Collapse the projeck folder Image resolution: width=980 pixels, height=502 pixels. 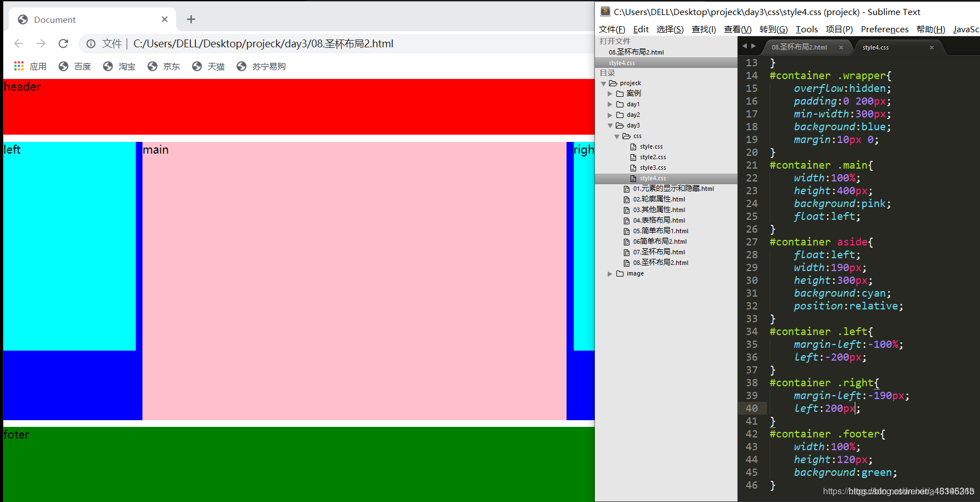pyautogui.click(x=603, y=83)
